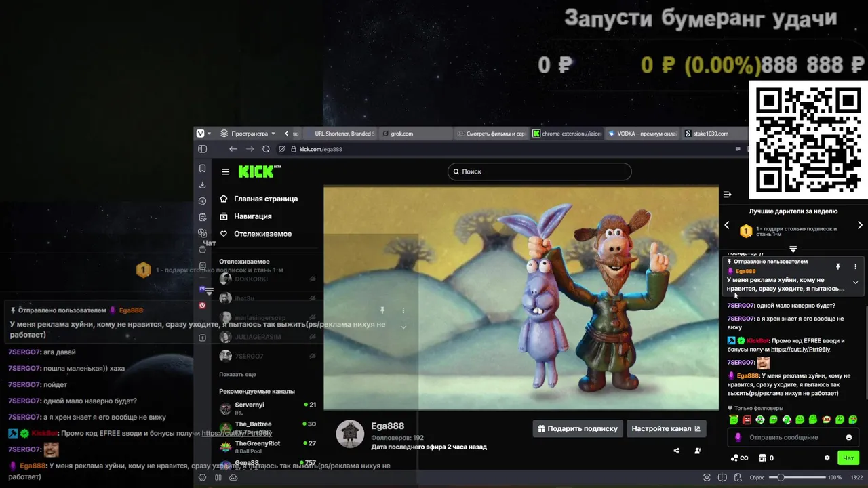Image resolution: width=868 pixels, height=488 pixels.
Task: Unfollow toggle beside DOKKORKI channel
Action: point(313,279)
